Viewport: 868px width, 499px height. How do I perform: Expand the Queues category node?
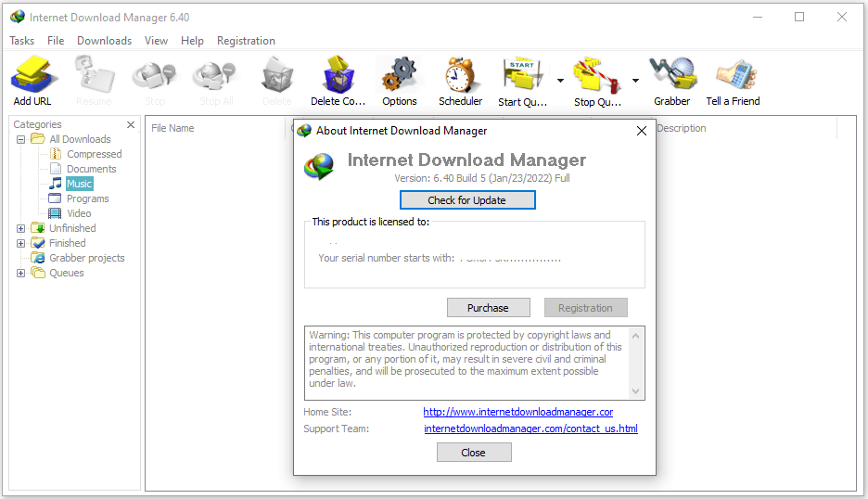[20, 273]
